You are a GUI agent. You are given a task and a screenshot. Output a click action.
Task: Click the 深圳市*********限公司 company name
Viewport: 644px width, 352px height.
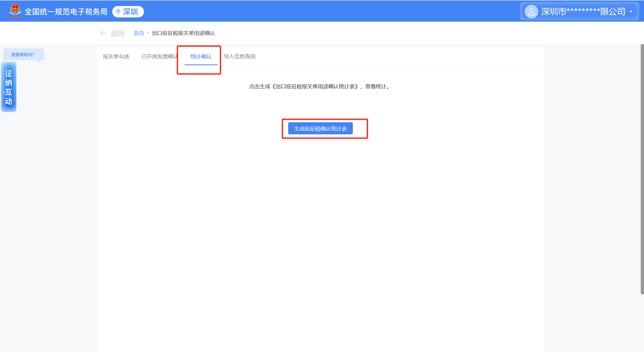[583, 12]
